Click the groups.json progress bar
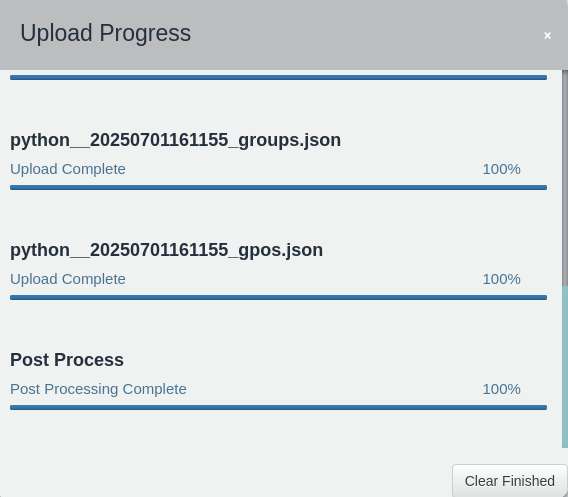The width and height of the screenshot is (568, 497). click(x=279, y=187)
